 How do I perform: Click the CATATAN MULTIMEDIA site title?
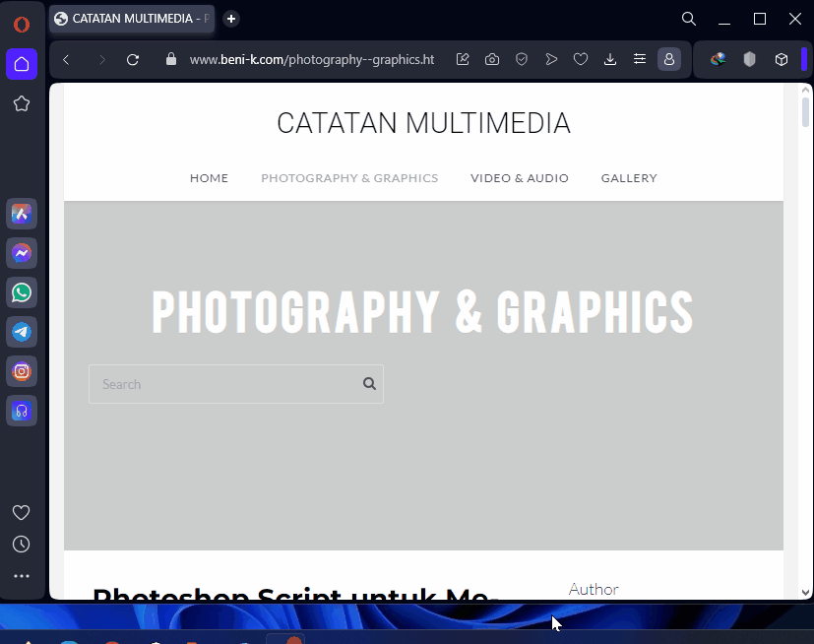point(423,123)
